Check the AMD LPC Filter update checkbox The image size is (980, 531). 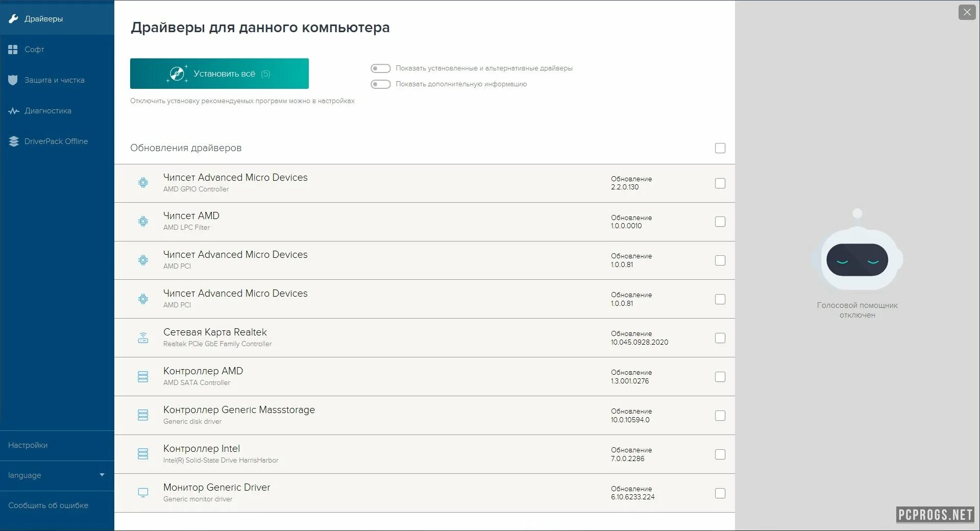pos(721,222)
